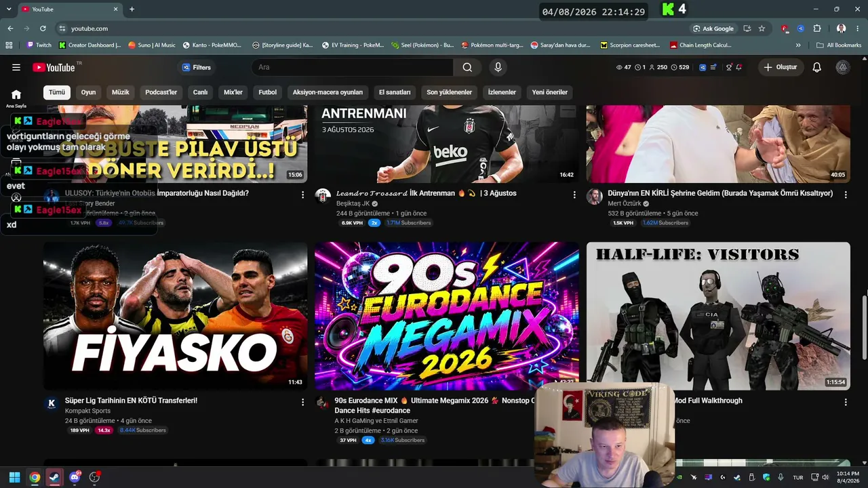The image size is (868, 488).
Task: Click the install app icon in address bar
Action: [x=747, y=28]
